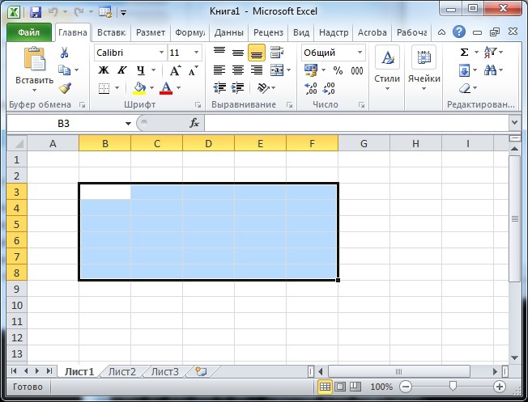532x402 pixels.
Task: Expand the Стили styles dropdown
Action: (387, 89)
